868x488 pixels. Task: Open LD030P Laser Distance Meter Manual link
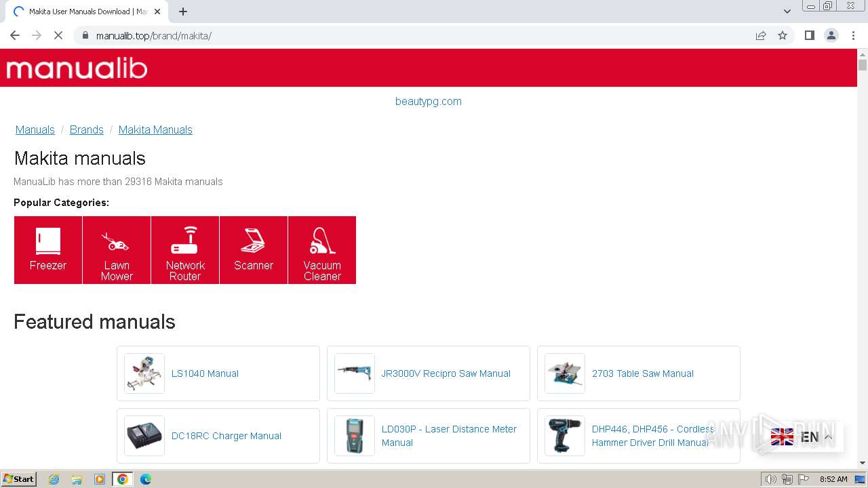click(449, 436)
